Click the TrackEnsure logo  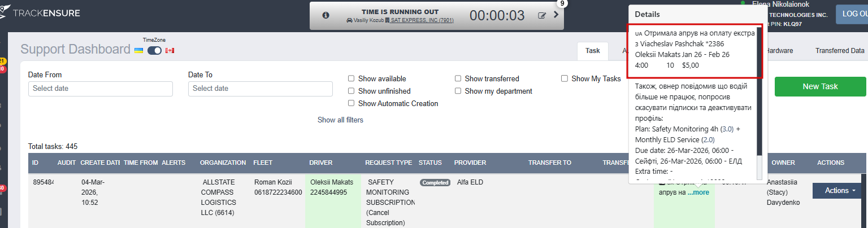pyautogui.click(x=41, y=12)
